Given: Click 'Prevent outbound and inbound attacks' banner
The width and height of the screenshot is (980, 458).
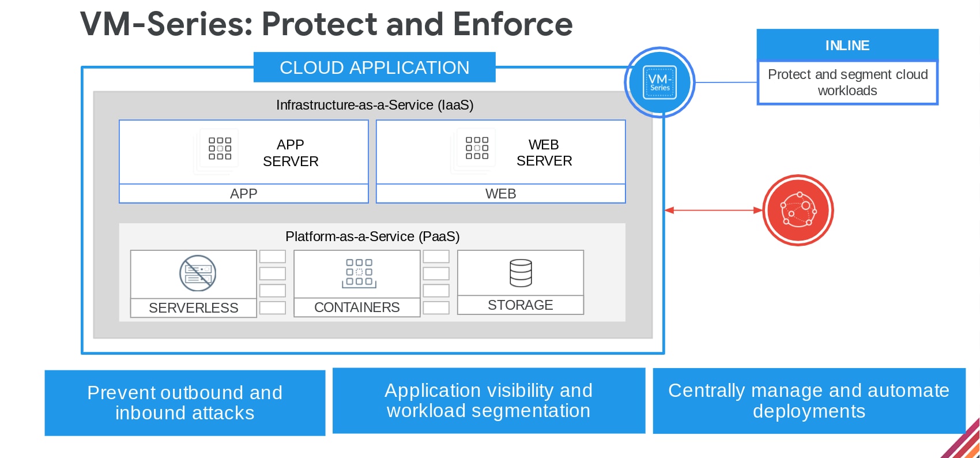Looking at the screenshot, I should coord(185,403).
